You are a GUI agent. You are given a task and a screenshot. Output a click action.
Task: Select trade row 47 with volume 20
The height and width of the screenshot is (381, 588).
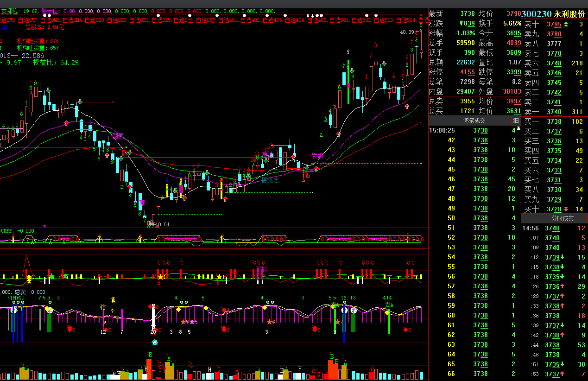(x=472, y=189)
